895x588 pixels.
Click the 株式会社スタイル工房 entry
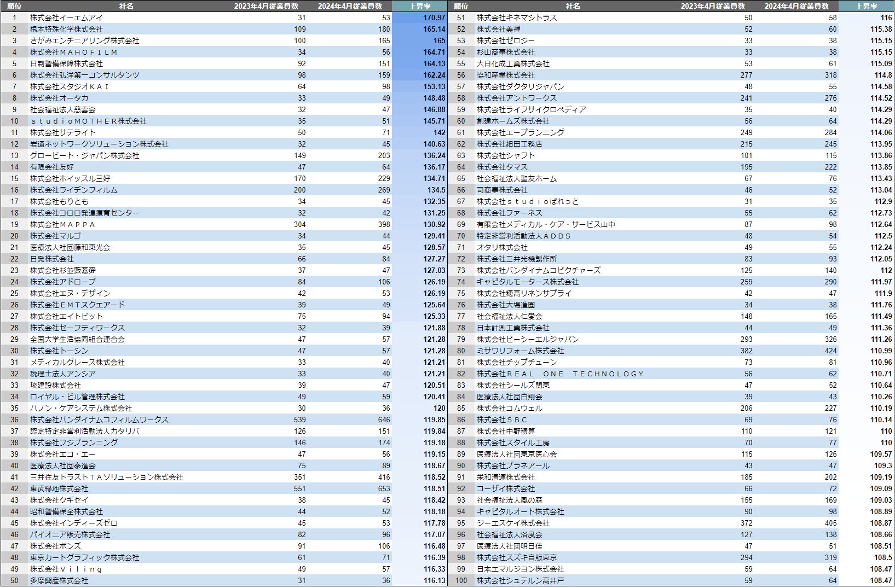coord(513,443)
